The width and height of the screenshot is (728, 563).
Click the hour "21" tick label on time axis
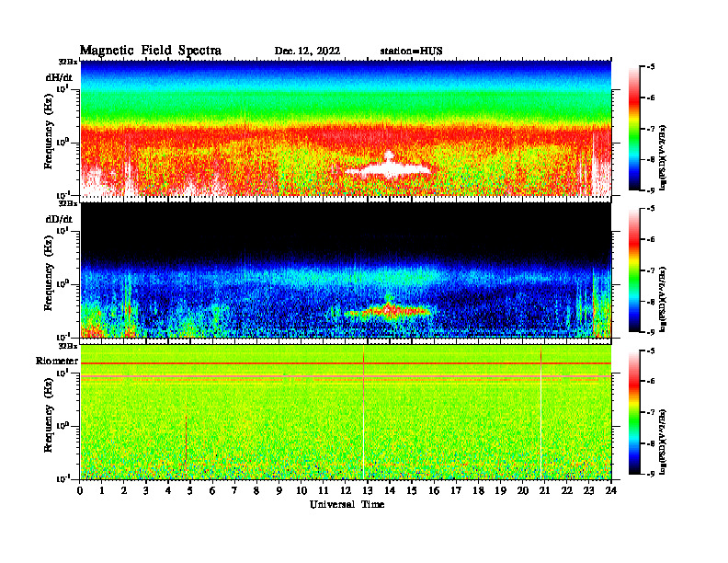[x=544, y=491]
